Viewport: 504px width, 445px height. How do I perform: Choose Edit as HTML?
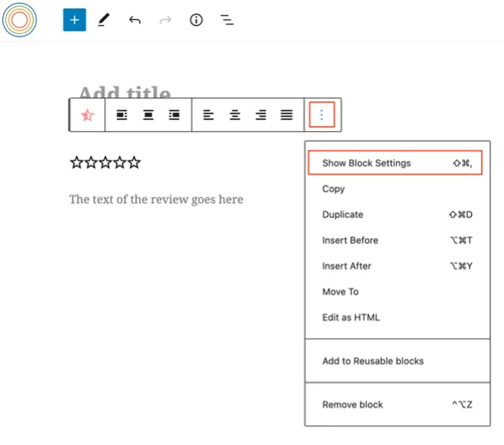397,317
